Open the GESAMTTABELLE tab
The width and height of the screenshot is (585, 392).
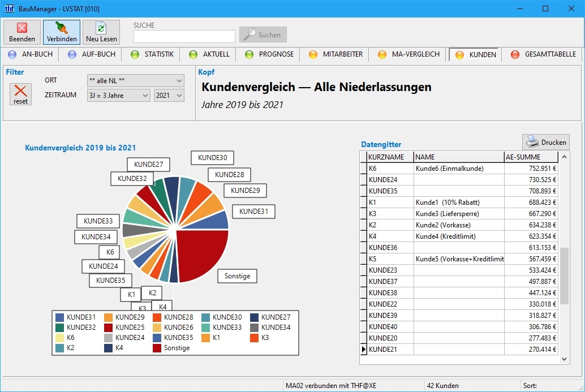543,54
